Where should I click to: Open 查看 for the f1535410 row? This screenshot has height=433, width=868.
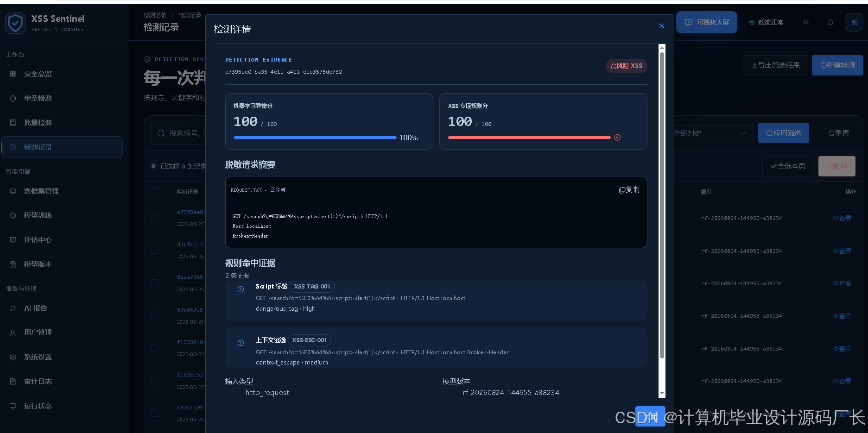842,349
